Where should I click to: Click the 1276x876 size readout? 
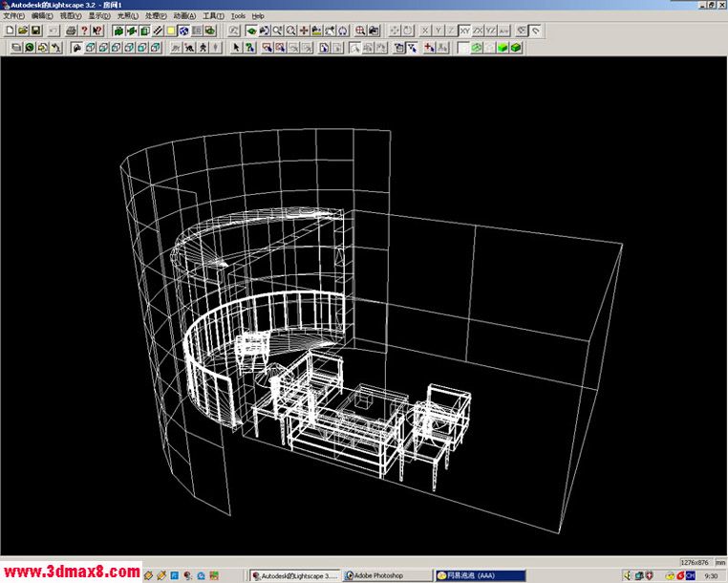(695, 562)
